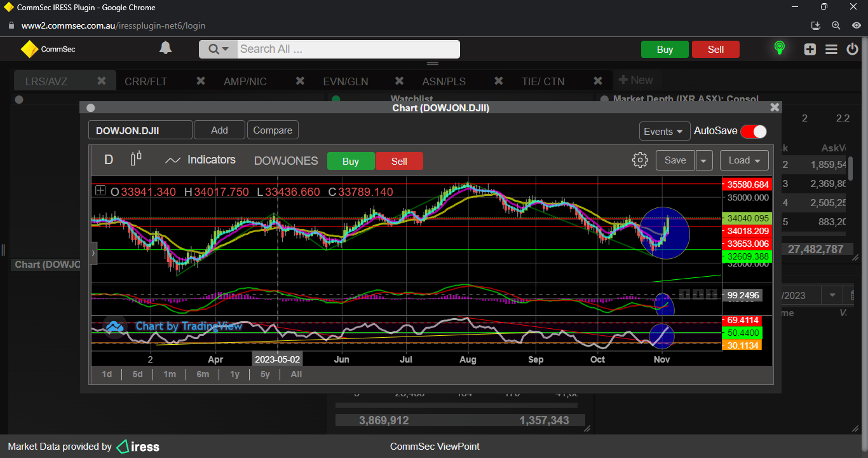The height and width of the screenshot is (458, 868).
Task: Open chart settings gear
Action: 640,160
